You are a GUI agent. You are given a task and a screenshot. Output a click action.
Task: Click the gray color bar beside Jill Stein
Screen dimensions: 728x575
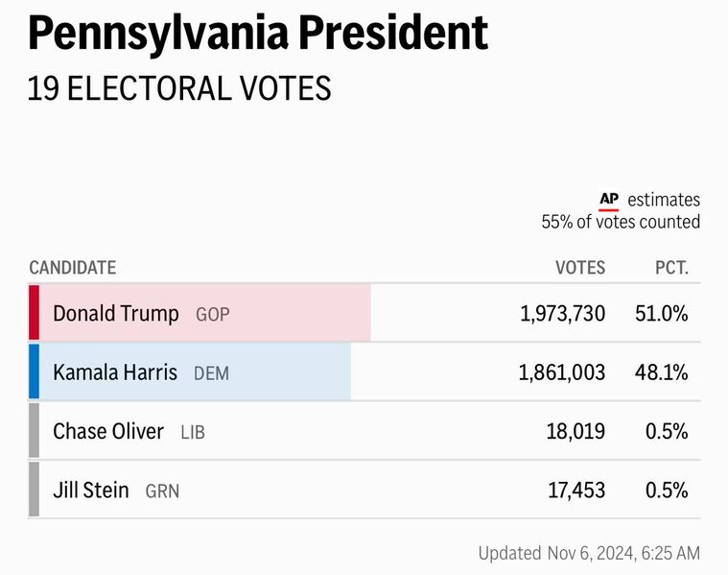(x=34, y=490)
